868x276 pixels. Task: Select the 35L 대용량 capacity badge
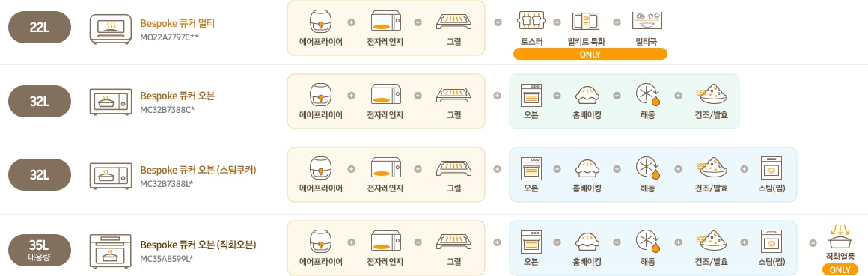pyautogui.click(x=40, y=250)
